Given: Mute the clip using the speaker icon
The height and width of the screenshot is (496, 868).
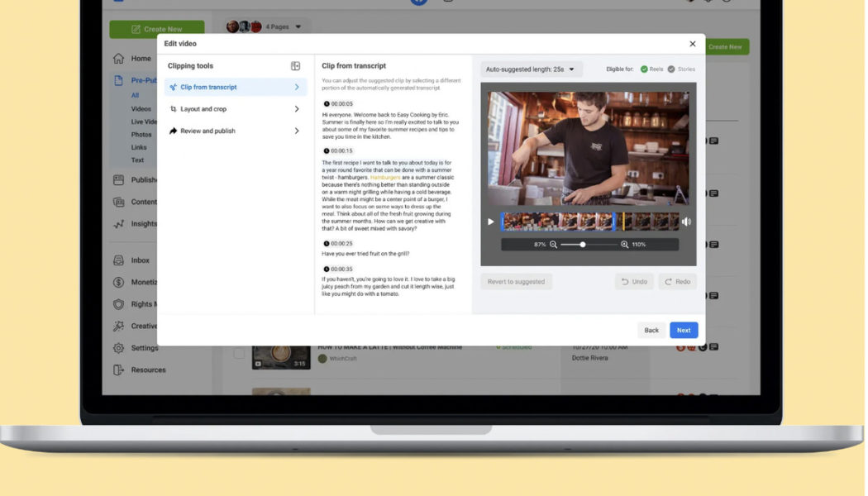Looking at the screenshot, I should (x=687, y=221).
